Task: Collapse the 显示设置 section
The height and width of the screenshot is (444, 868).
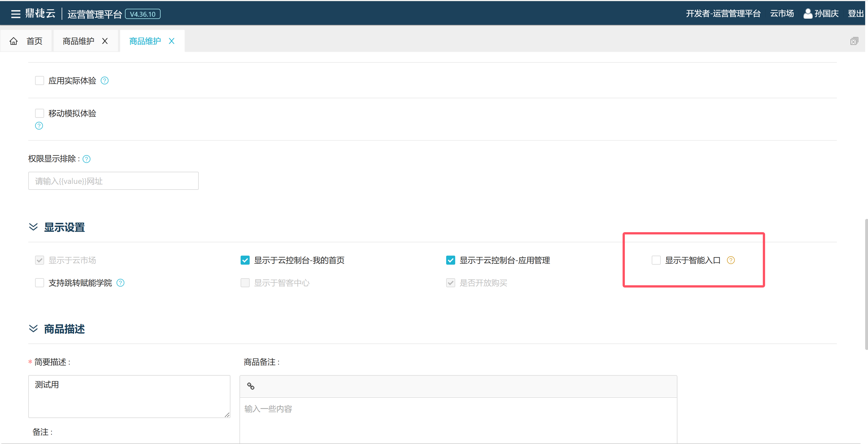Action: [33, 227]
